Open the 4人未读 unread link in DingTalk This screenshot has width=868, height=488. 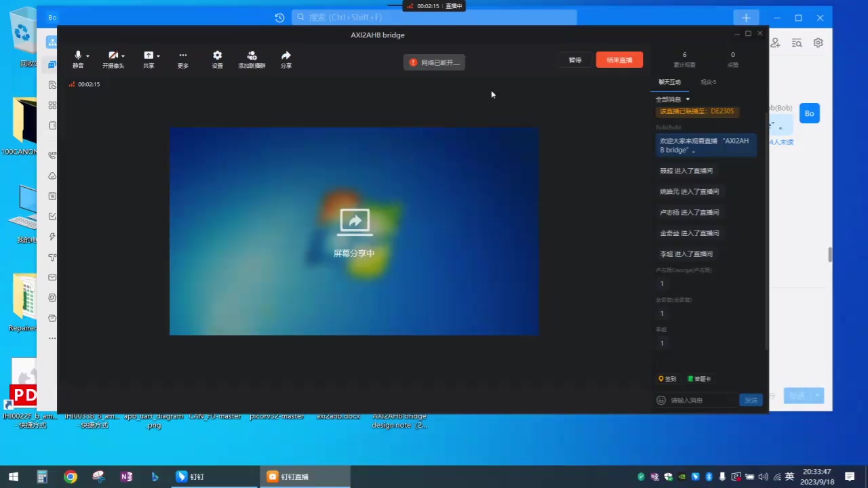(x=781, y=142)
